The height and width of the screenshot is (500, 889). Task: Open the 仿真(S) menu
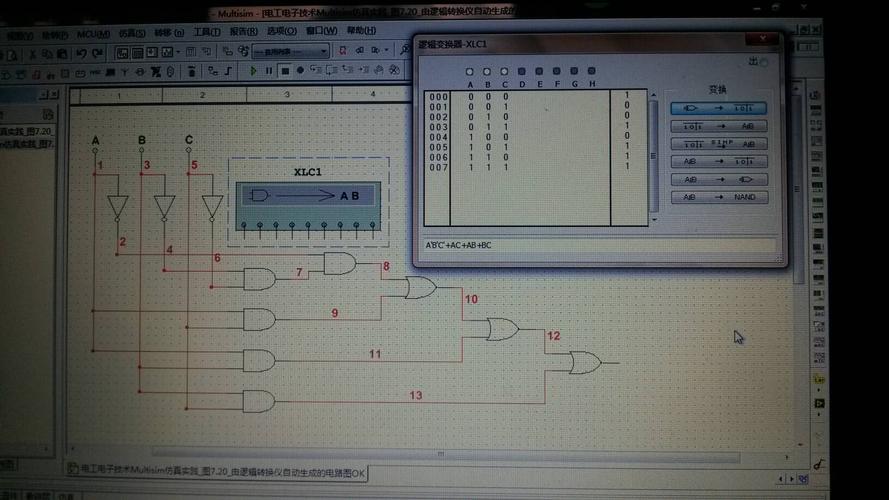point(132,34)
